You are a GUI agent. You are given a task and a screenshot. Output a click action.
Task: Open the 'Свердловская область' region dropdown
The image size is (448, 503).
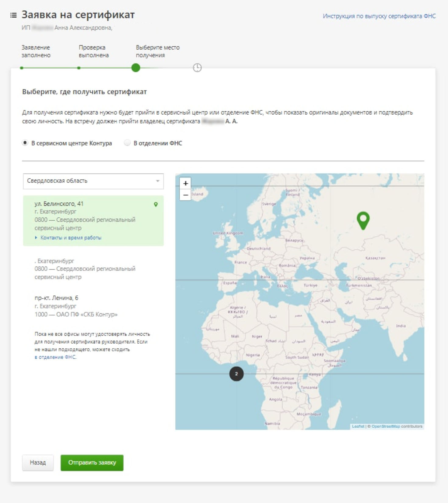click(x=93, y=181)
